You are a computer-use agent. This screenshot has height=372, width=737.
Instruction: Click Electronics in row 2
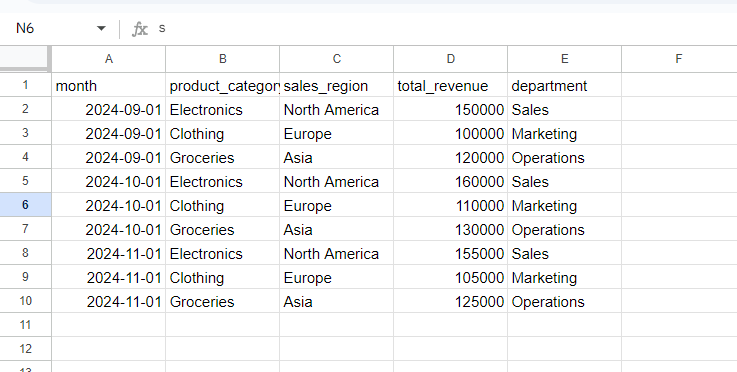tap(222, 110)
